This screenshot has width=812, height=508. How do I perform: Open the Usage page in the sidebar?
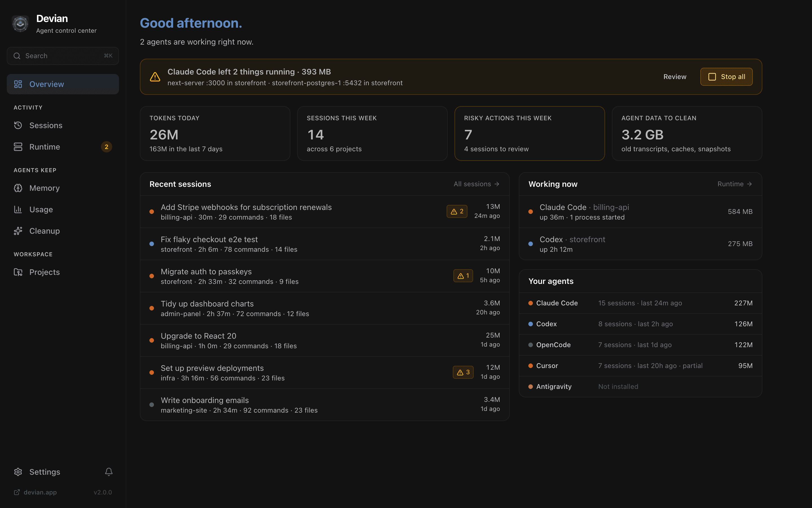click(x=63, y=210)
